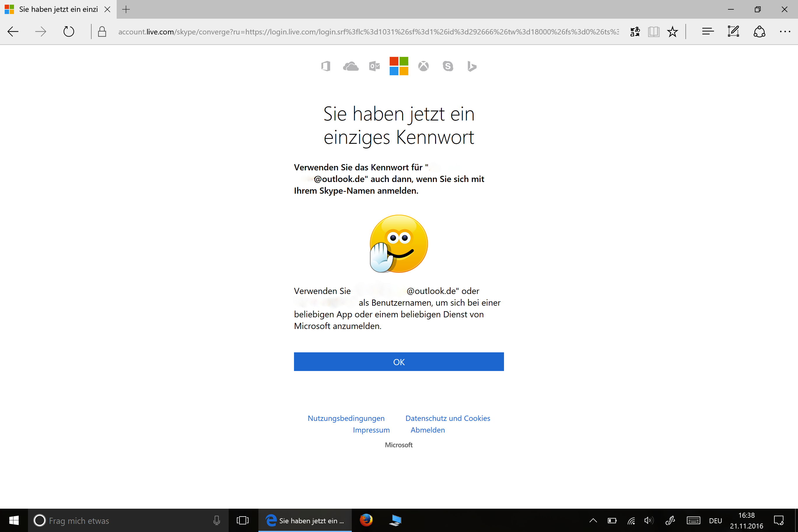798x532 pixels.
Task: Close the 'Sie haben jetzt ein einzi' tab
Action: [107, 9]
